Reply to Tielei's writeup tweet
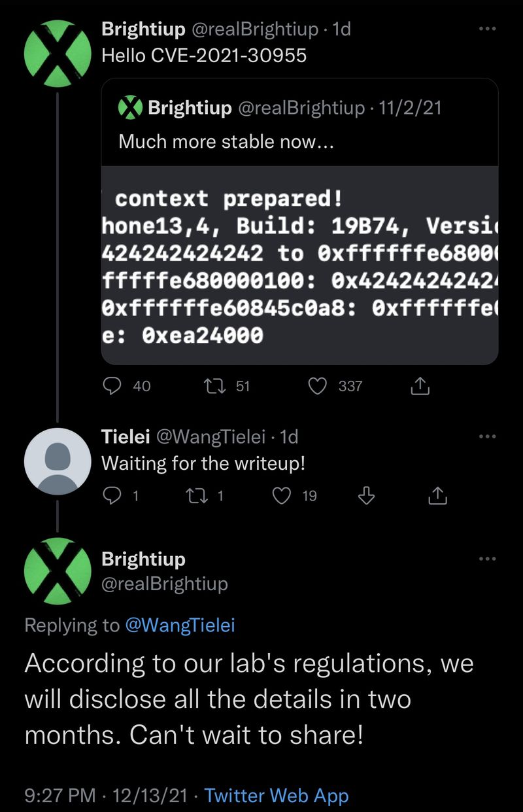This screenshot has width=523, height=812. click(113, 496)
